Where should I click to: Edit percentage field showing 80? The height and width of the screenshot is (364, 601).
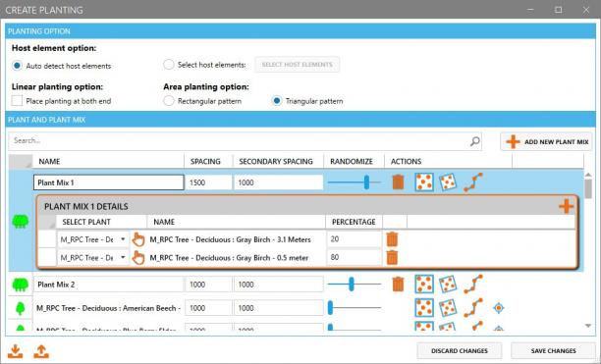tap(355, 257)
